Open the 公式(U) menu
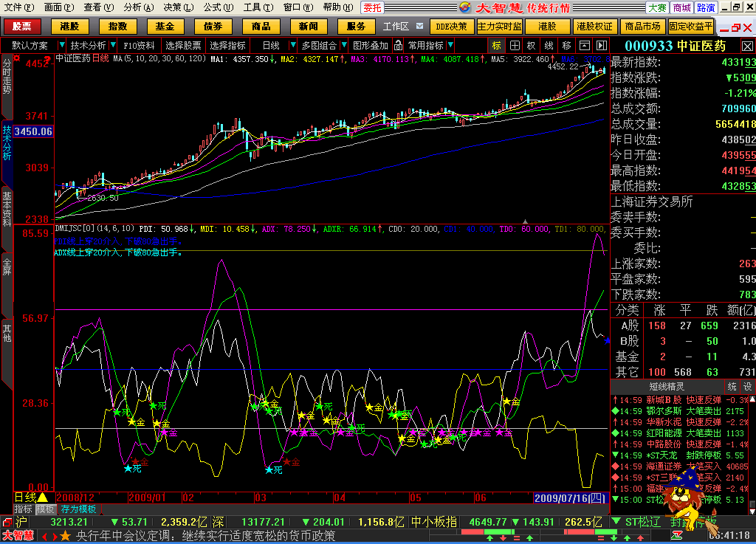 pyautogui.click(x=218, y=7)
